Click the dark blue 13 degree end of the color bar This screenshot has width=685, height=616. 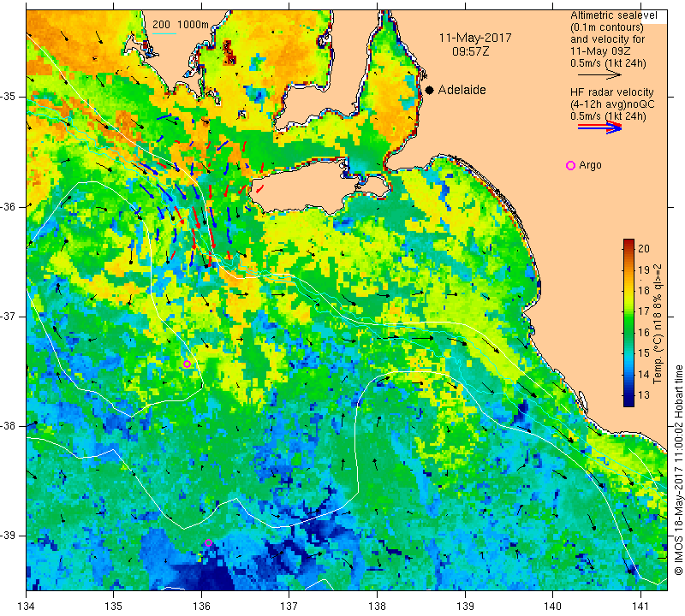coord(628,400)
